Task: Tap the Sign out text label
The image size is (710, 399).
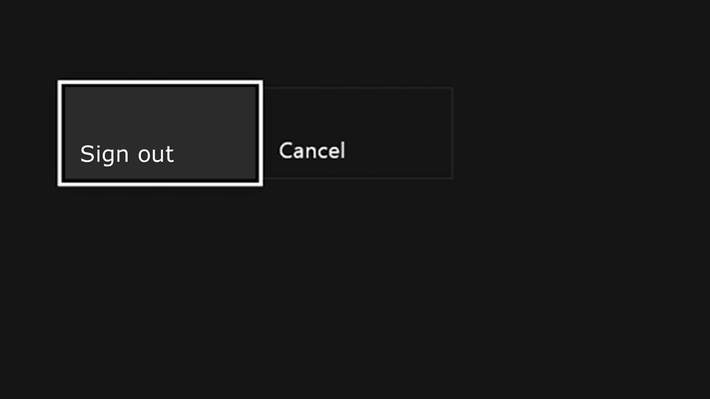Action: 127,155
